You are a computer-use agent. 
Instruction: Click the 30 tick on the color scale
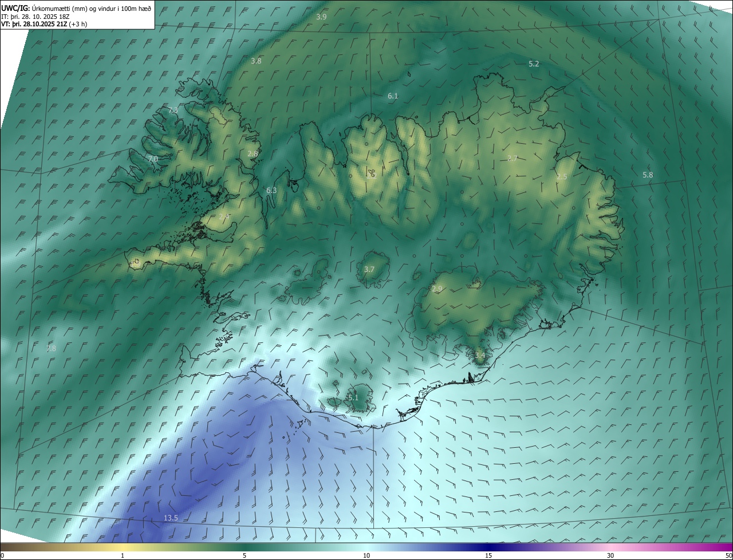[x=610, y=555]
